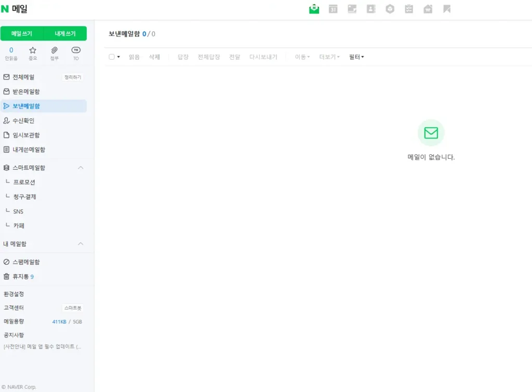Screen dimensions: 532x392
Task: Open the 휴지통 trash folder
Action: (x=20, y=277)
